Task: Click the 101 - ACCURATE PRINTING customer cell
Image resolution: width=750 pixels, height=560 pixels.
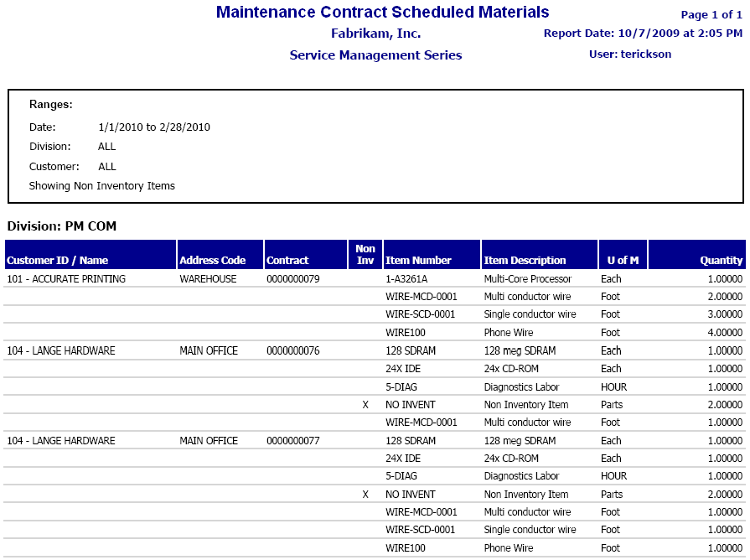Action: coord(66,279)
